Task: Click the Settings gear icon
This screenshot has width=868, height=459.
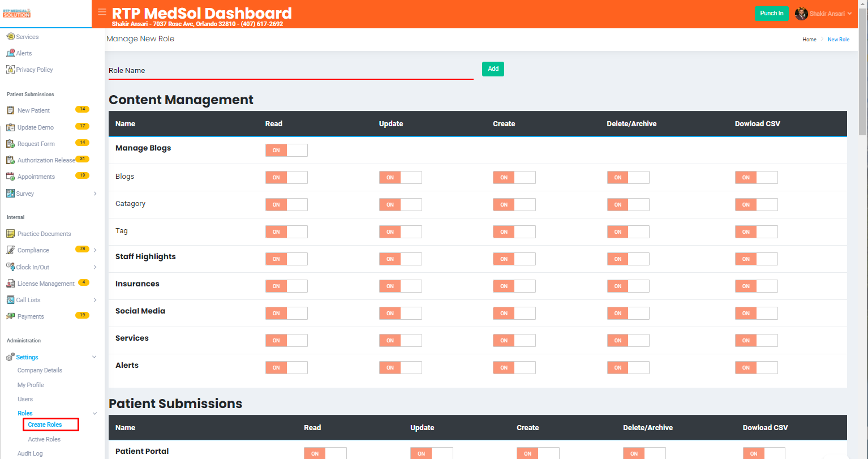Action: pos(10,357)
